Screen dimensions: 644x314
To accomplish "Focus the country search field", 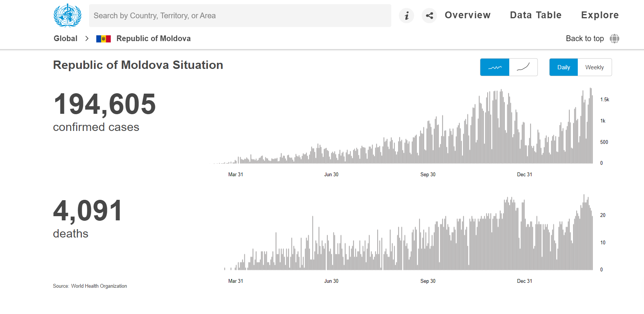I will (x=240, y=16).
